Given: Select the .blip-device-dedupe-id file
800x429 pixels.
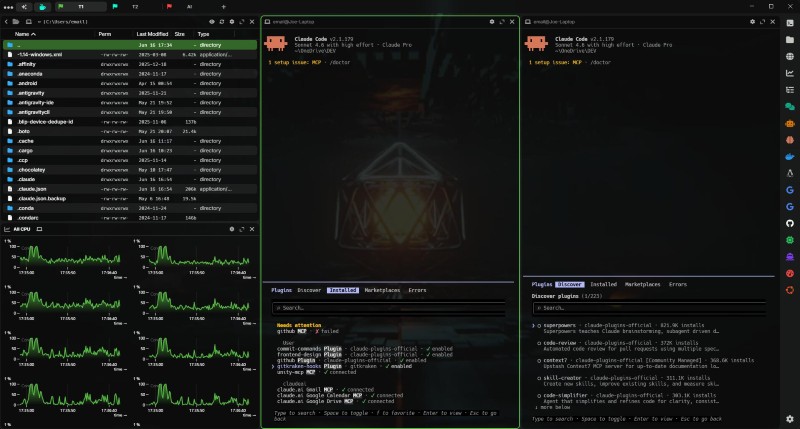Looking at the screenshot, I should [130, 122].
